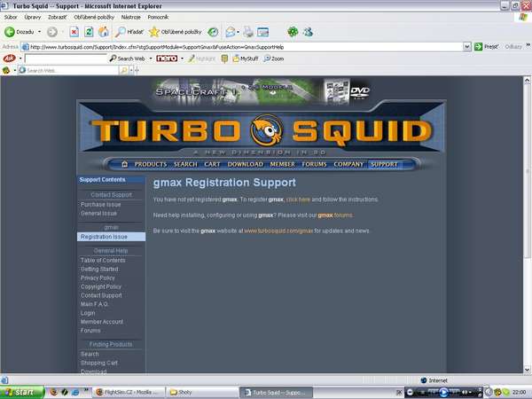Open Obľúbené položky star favorites
Viewport: 532px width, 399px height.
[x=176, y=32]
